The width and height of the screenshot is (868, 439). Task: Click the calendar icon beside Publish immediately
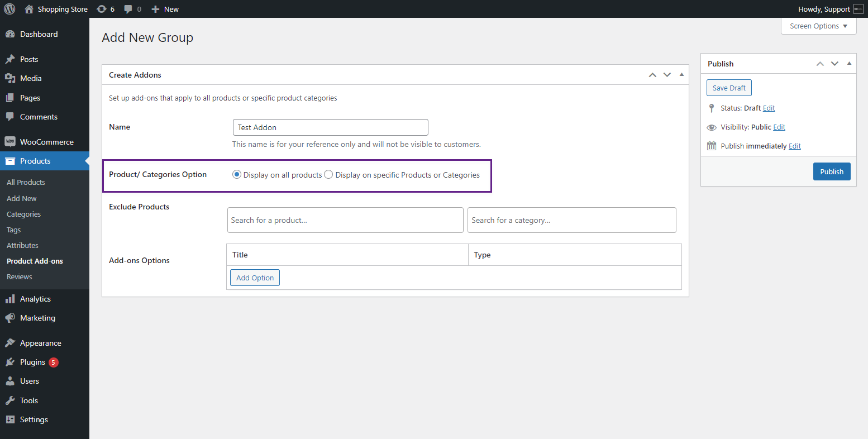pyautogui.click(x=711, y=146)
